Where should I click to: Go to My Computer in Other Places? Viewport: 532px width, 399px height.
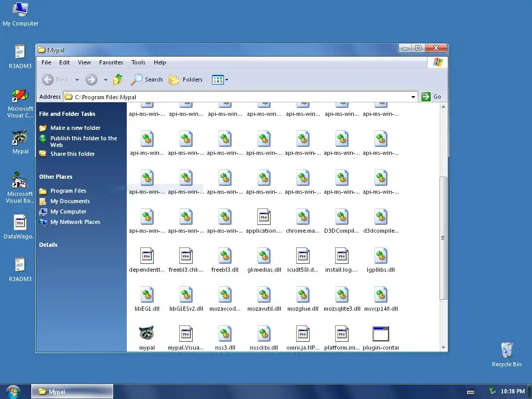(x=68, y=211)
